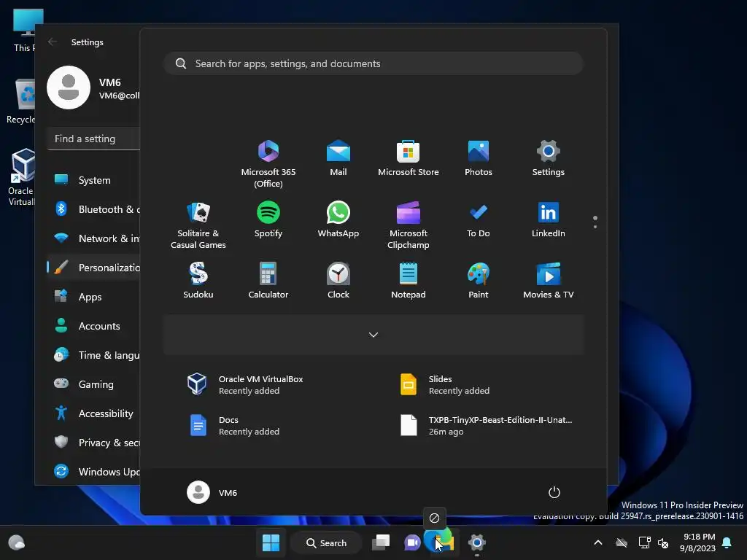Open Movies & TV app
Image resolution: width=747 pixels, height=560 pixels.
[x=549, y=281]
